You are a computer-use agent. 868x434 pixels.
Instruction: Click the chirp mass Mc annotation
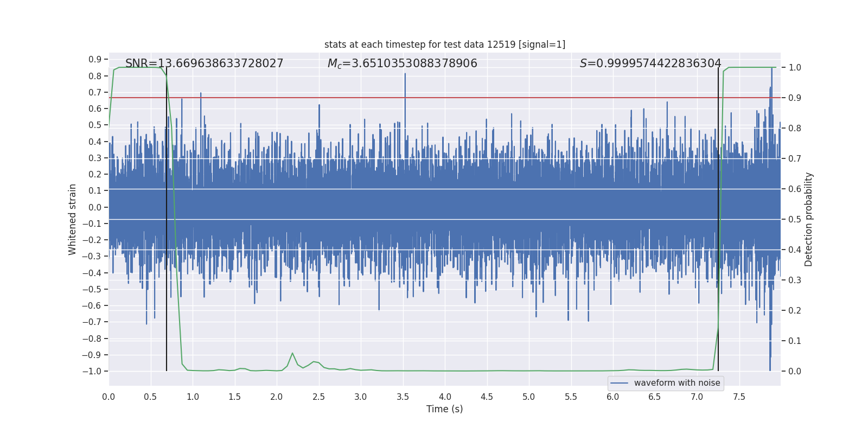click(x=402, y=63)
